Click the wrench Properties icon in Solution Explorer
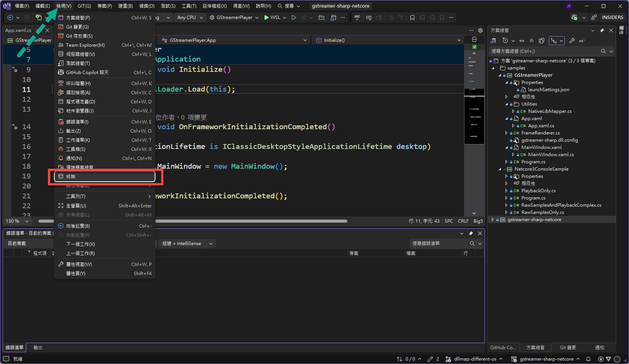Image resolution: width=629 pixels, height=364 pixels. (x=572, y=41)
